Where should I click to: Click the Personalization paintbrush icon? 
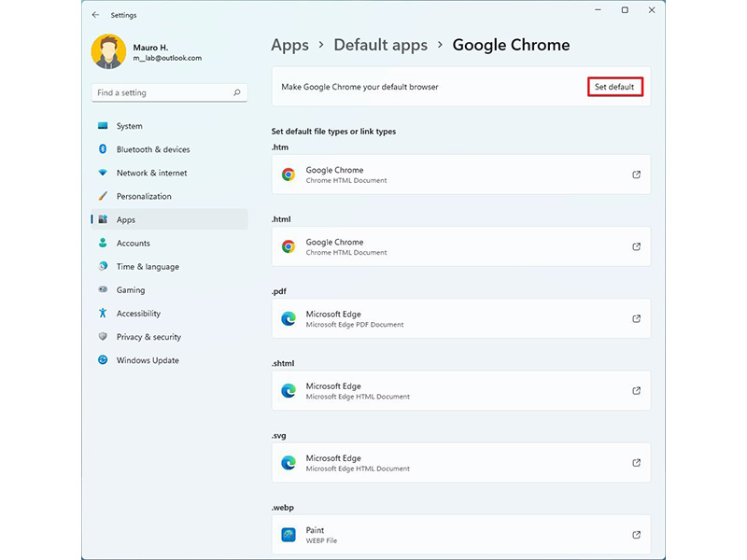(103, 196)
